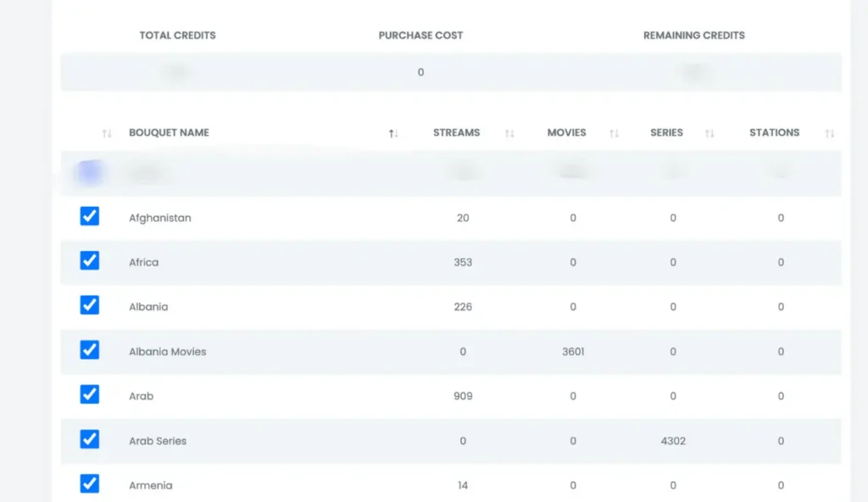Click the MOVIES column header
Screen dimensions: 868x502
point(566,132)
